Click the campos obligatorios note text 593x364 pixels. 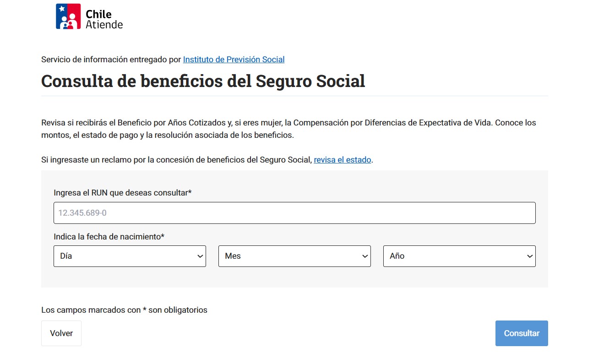click(124, 310)
